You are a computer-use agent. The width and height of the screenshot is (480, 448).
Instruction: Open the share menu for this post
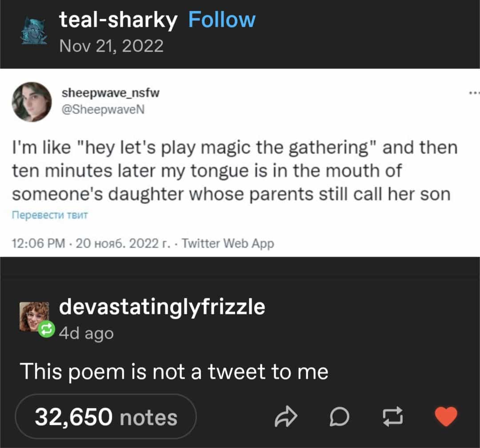287,416
